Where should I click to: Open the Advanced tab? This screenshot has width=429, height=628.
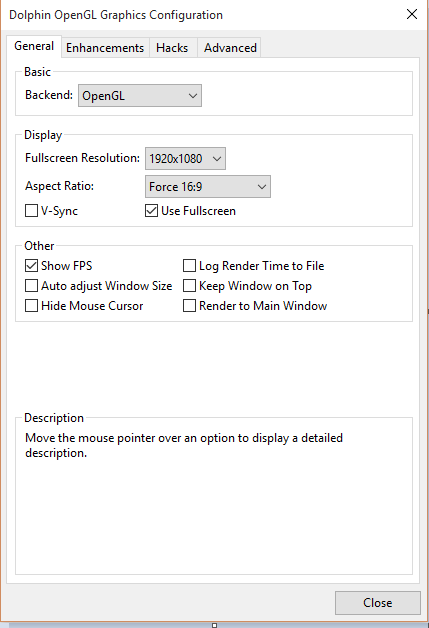(x=230, y=48)
